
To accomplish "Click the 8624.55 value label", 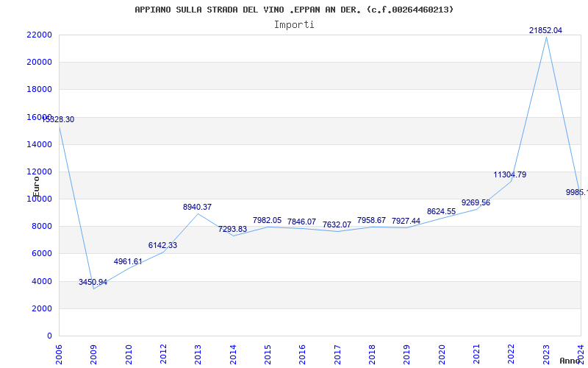I will coord(441,211).
